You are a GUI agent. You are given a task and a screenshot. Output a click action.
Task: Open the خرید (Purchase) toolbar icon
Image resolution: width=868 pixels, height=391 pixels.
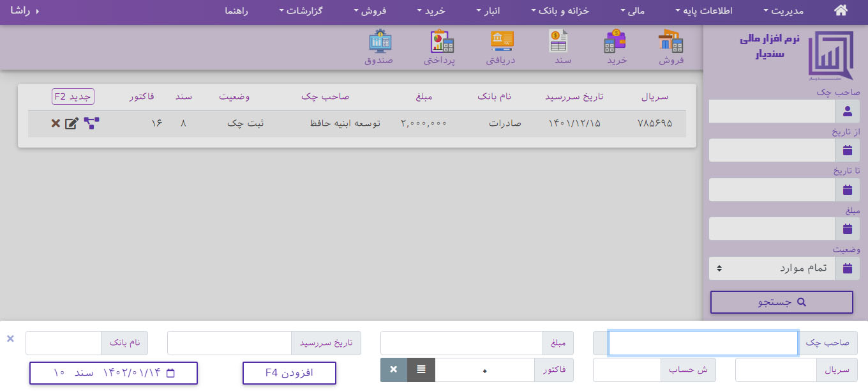coord(616,47)
